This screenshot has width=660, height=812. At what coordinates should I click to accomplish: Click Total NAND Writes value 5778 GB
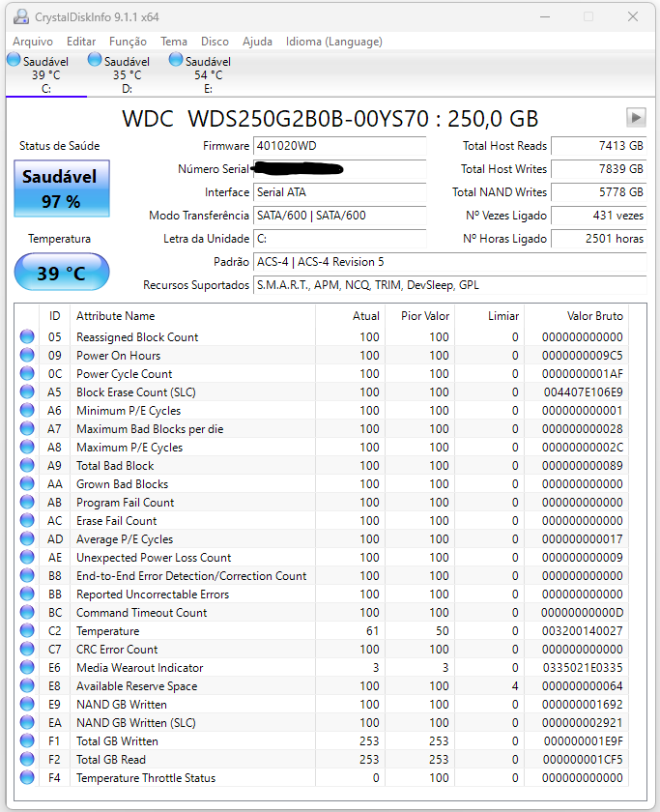599,192
